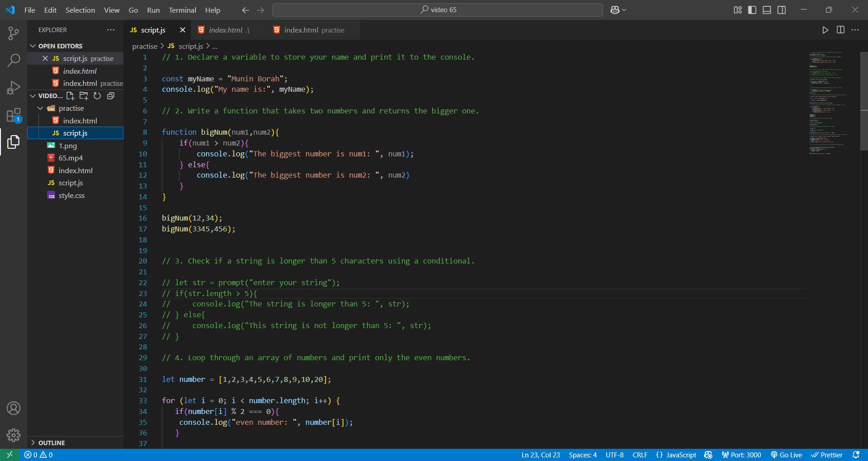The height and width of the screenshot is (461, 868).
Task: Click the minimap code overview
Action: coord(828,103)
